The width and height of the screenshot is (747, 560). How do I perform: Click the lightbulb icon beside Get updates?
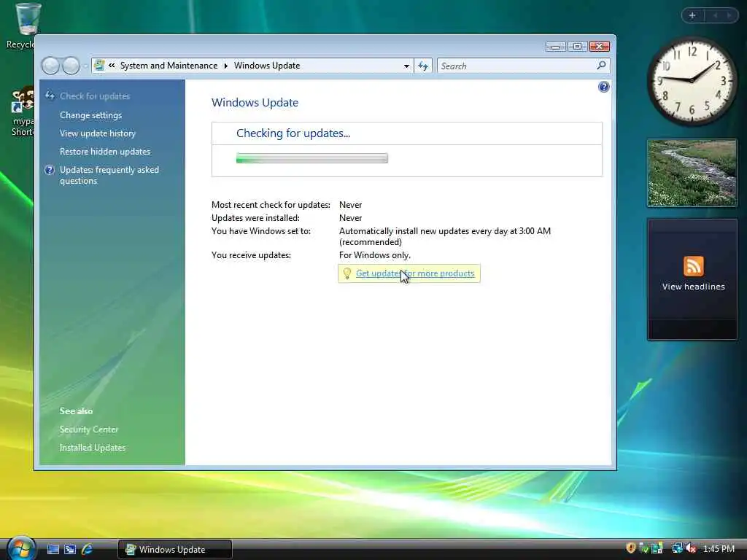click(x=347, y=273)
